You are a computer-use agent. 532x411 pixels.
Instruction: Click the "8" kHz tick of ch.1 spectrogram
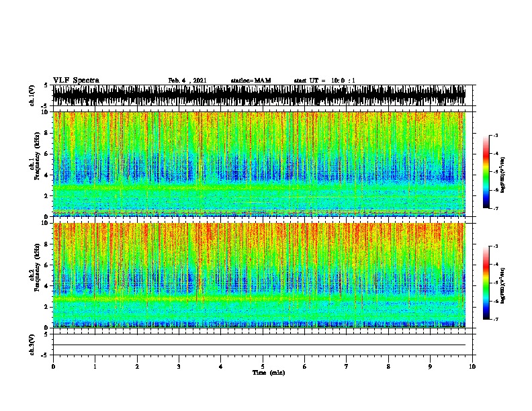pos(47,133)
